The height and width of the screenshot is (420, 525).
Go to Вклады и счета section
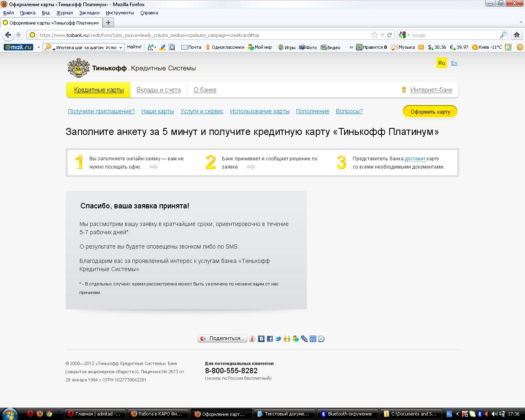pyautogui.click(x=159, y=90)
